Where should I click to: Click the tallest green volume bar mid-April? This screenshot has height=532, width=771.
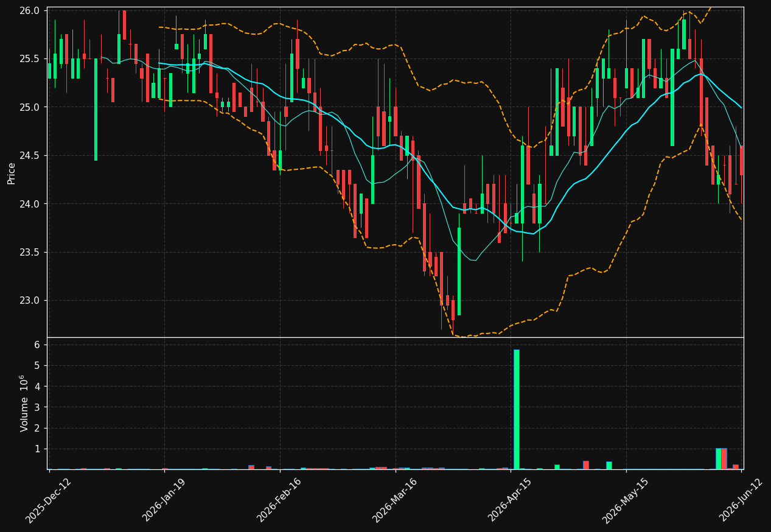pos(517,409)
